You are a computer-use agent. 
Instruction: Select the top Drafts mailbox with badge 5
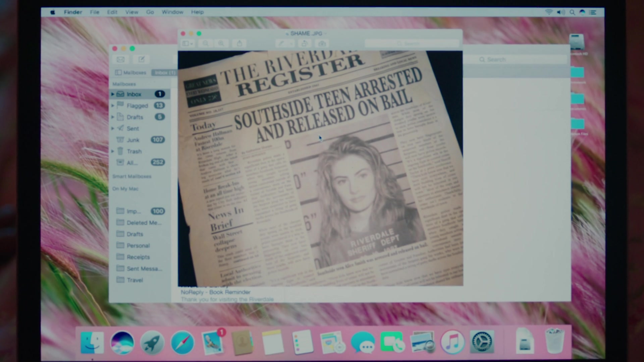(140, 117)
